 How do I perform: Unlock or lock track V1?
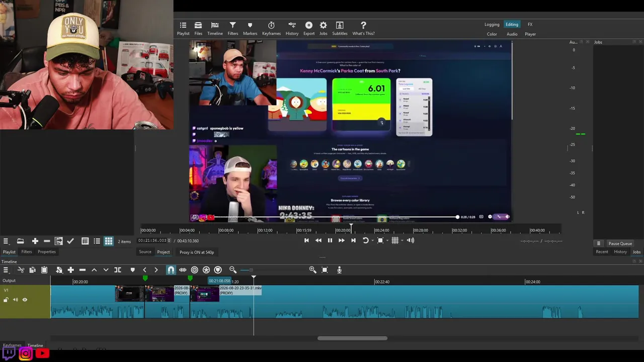point(6,300)
